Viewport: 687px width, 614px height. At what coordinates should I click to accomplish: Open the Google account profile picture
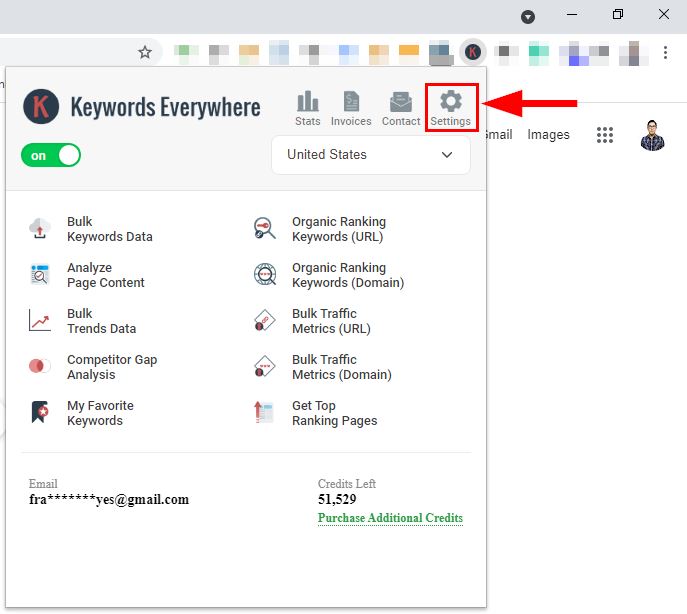point(652,135)
